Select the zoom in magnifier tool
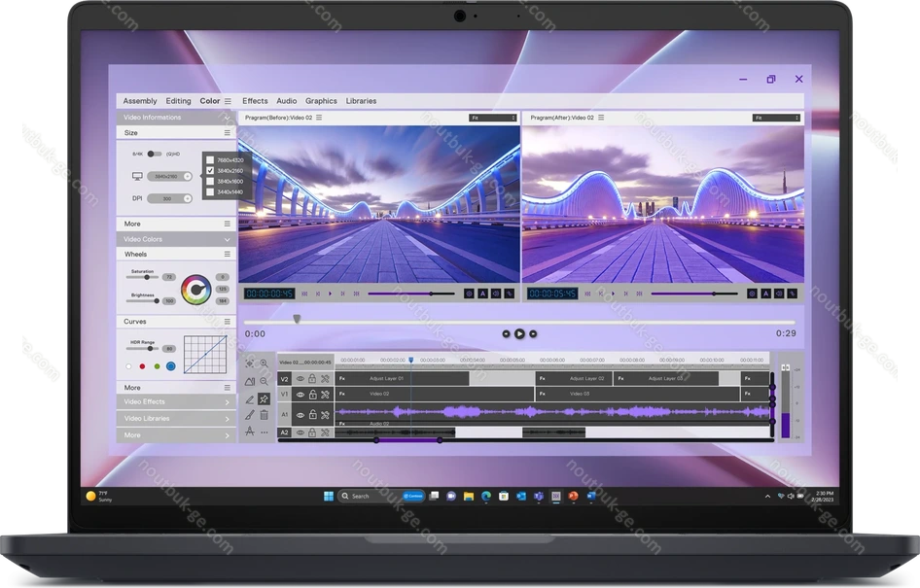This screenshot has height=588, width=920. tap(264, 363)
